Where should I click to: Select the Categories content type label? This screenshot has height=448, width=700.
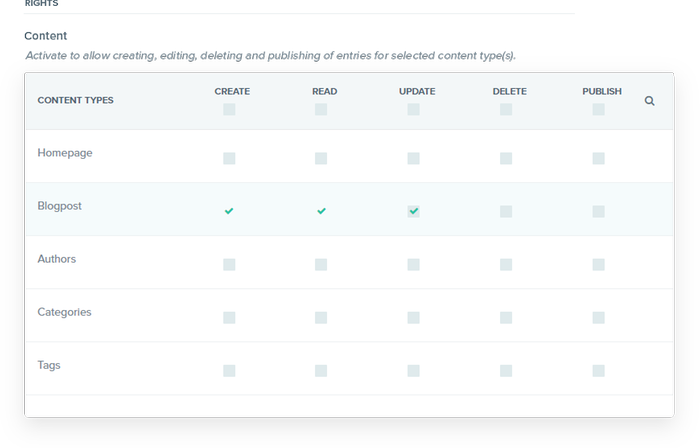(x=64, y=312)
